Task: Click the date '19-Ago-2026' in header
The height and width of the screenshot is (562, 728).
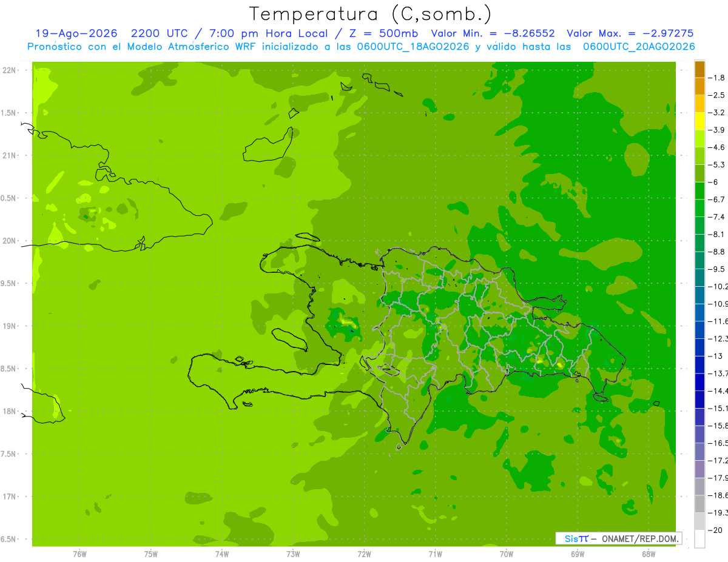Action: (x=76, y=33)
